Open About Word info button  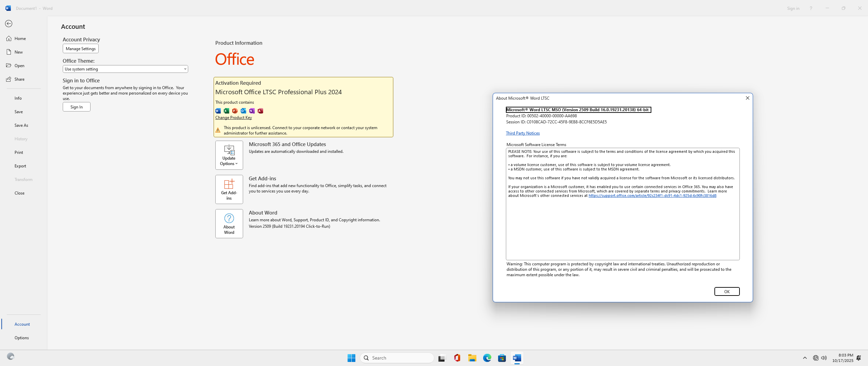point(229,224)
